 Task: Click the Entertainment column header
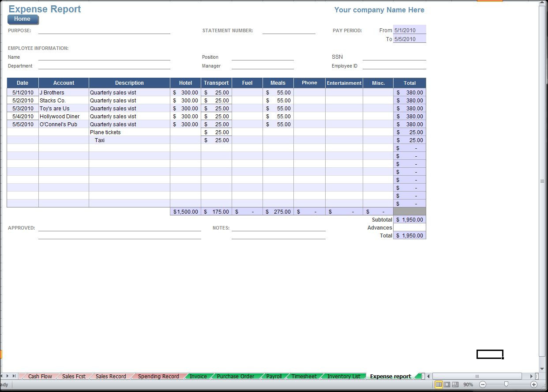[x=344, y=83]
